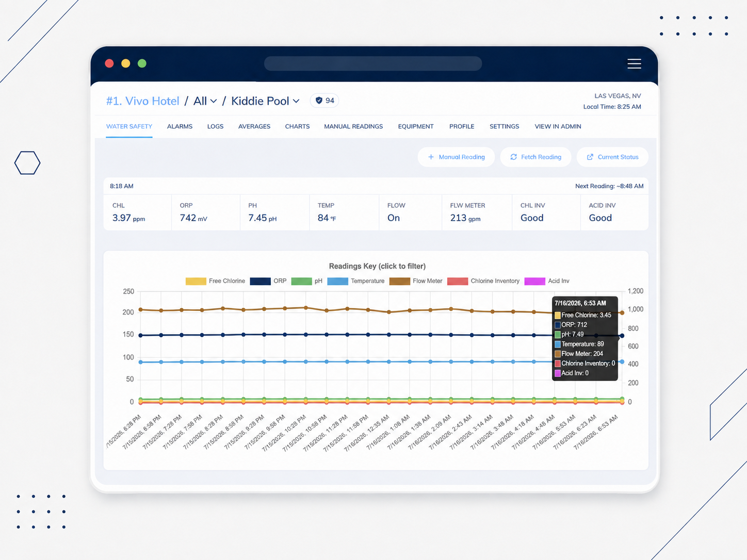This screenshot has height=560, width=747.
Task: Click the CHL 3.97 ppm reading
Action: coord(138,212)
